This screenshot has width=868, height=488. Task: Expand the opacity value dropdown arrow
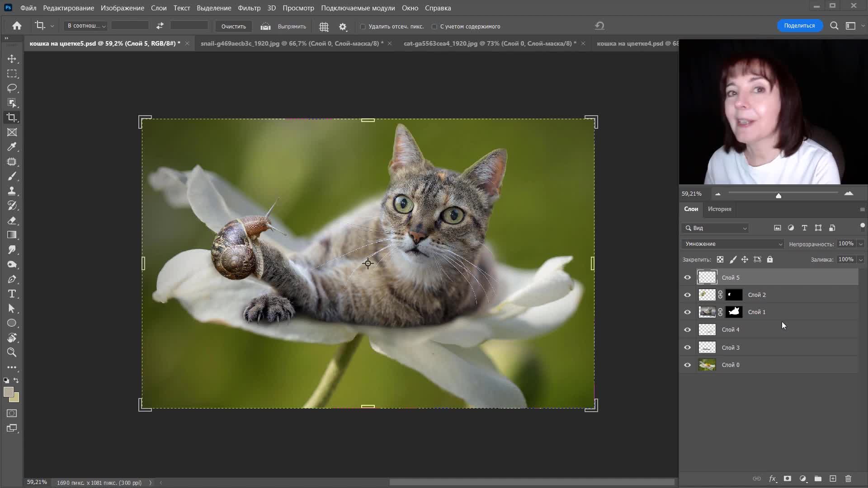tap(861, 244)
